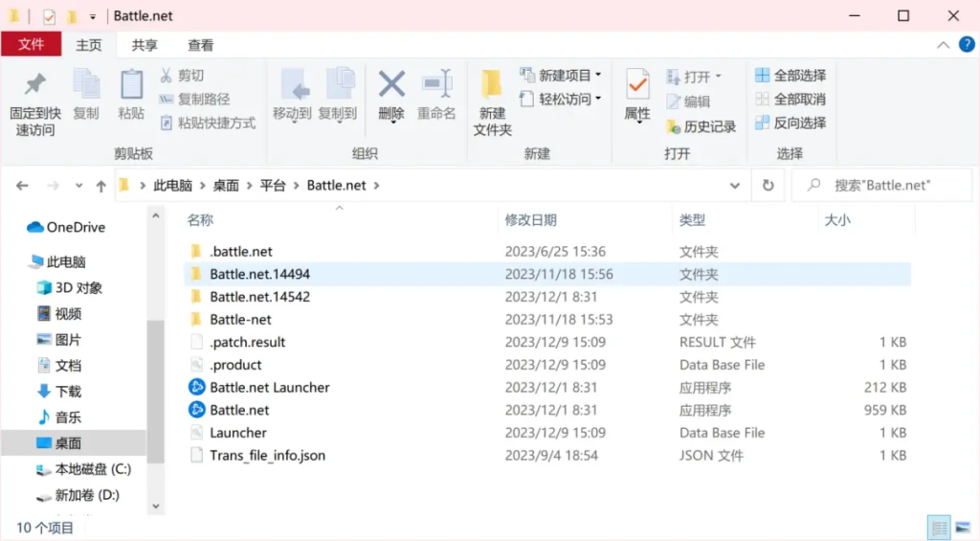Open the Easy access (轻松访问) dropdown

[x=561, y=99]
